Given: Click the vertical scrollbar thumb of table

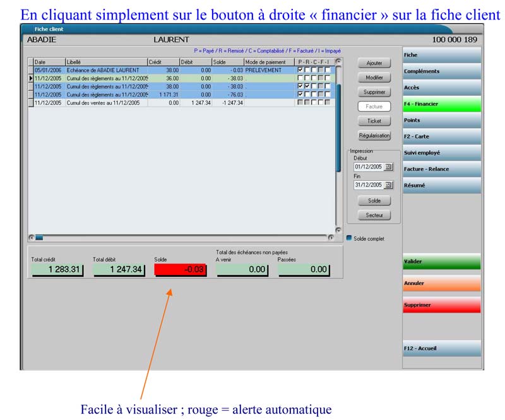Looking at the screenshot, I should [338, 128].
